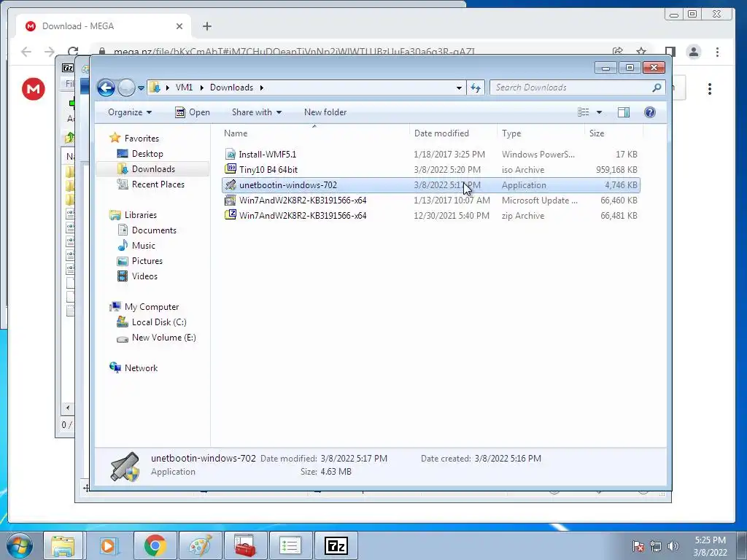Close the Download - MEGA tab
747x560 pixels.
click(179, 26)
